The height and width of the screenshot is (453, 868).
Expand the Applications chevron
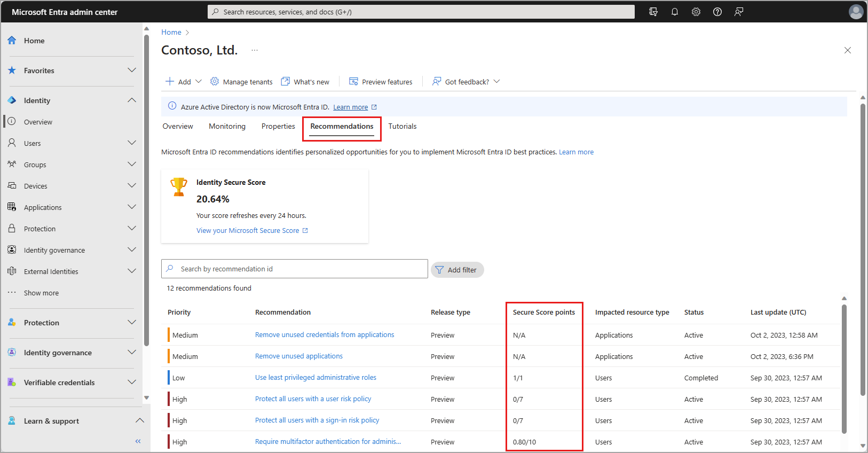point(132,207)
